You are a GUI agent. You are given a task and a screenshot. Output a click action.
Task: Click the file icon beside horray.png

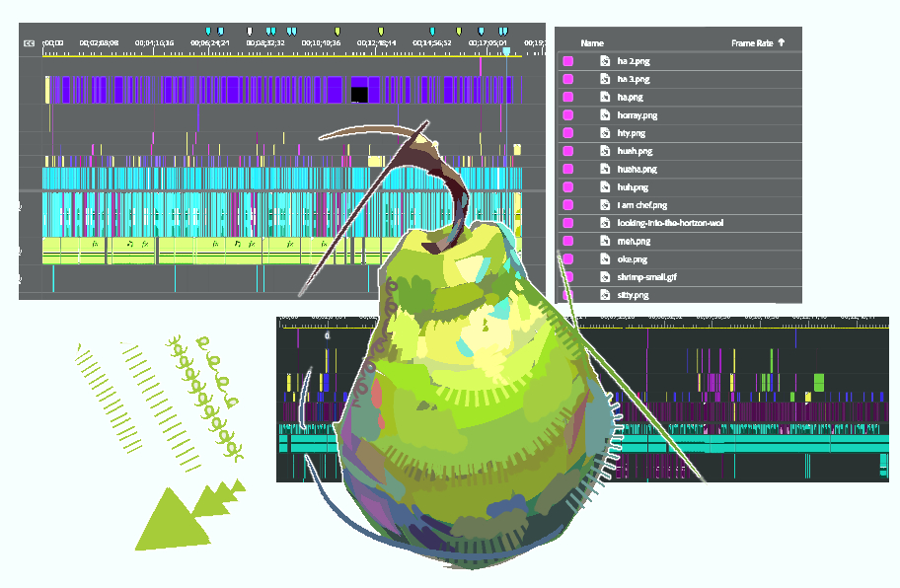pyautogui.click(x=605, y=115)
